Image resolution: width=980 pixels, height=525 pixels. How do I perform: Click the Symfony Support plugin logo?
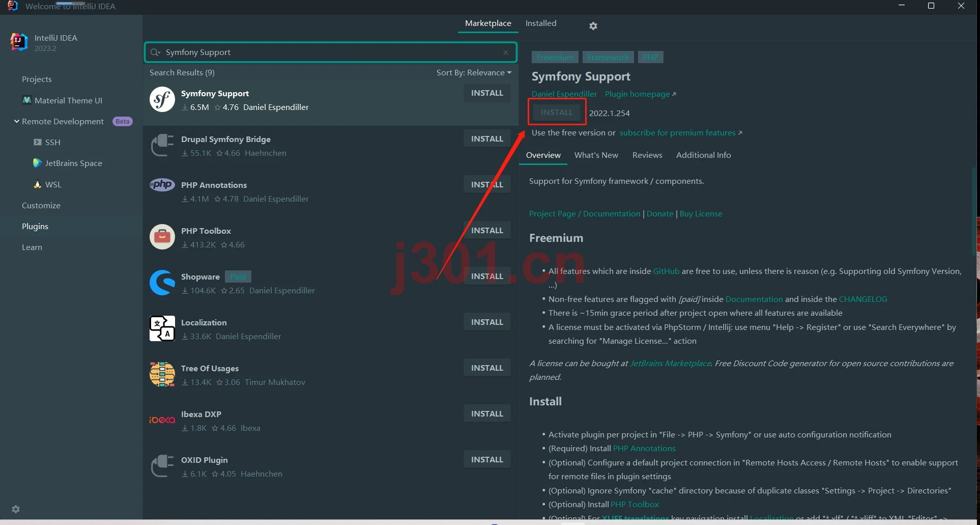click(162, 99)
